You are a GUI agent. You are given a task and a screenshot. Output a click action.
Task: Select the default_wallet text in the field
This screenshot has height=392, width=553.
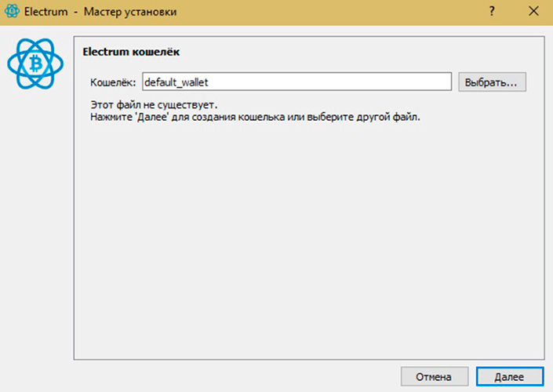tap(176, 82)
